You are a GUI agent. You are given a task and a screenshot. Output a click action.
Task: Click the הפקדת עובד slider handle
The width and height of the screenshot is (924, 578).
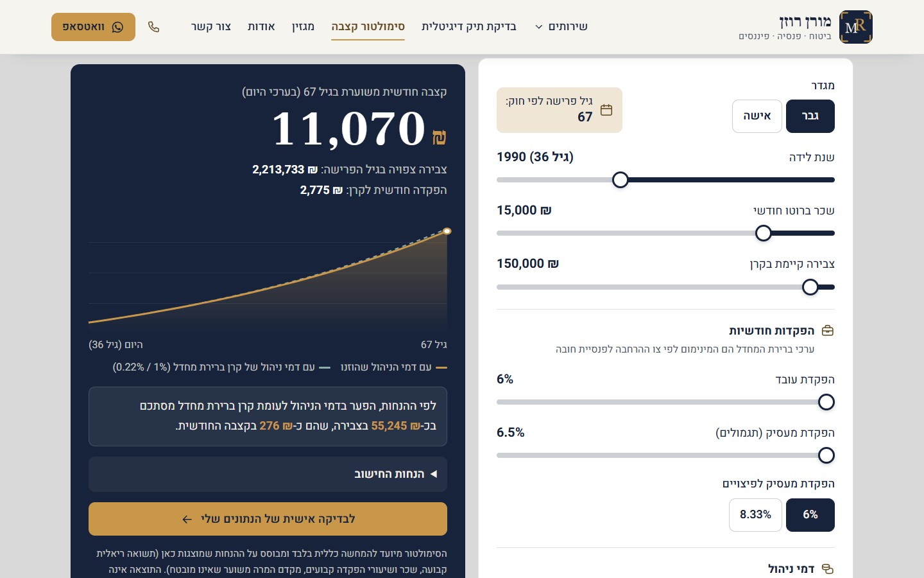tap(826, 402)
